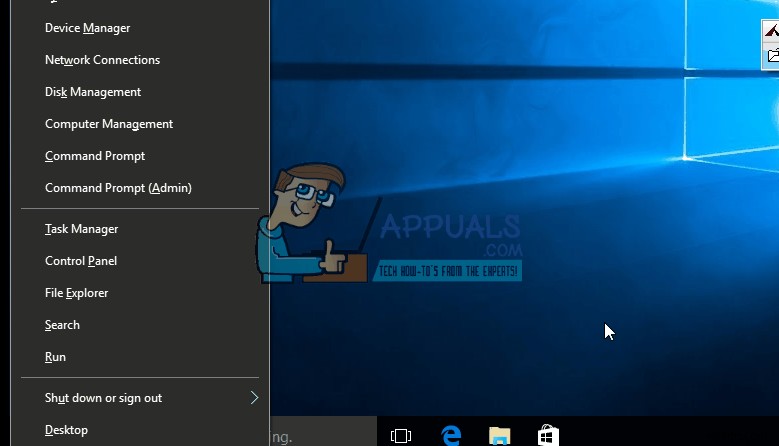Open Task View on the taskbar
The width and height of the screenshot is (779, 446).
click(x=401, y=436)
